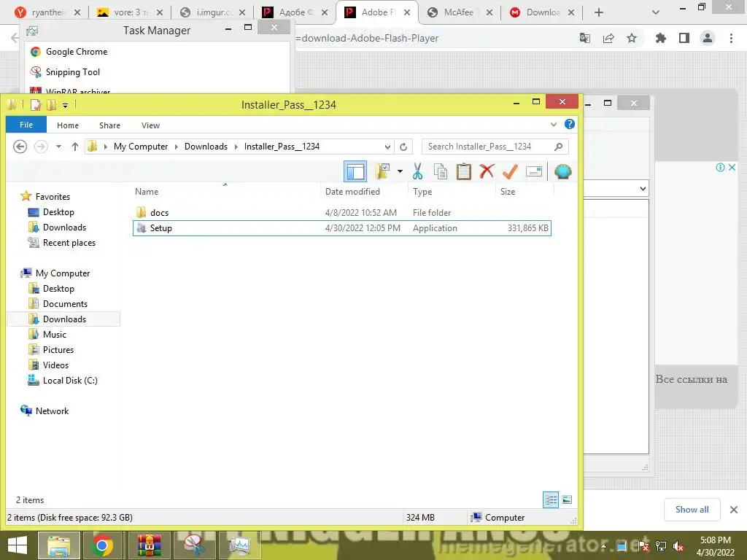747x560 pixels.
Task: Select Network in navigation pane
Action: pyautogui.click(x=52, y=411)
